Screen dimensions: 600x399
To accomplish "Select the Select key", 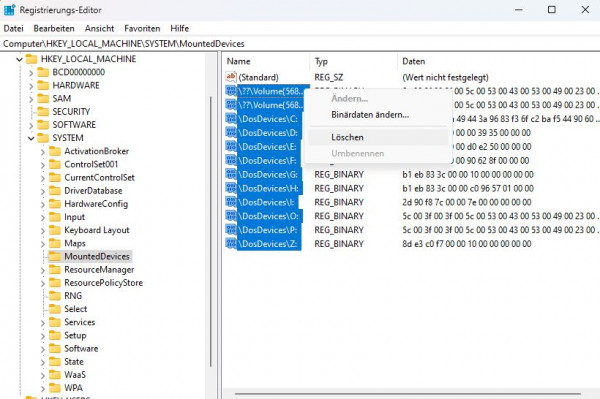I will (75, 309).
